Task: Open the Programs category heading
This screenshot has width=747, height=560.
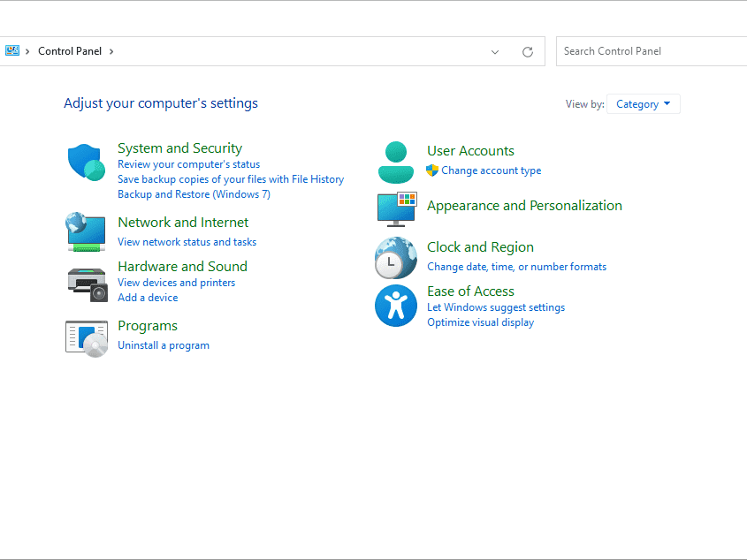Action: click(148, 326)
